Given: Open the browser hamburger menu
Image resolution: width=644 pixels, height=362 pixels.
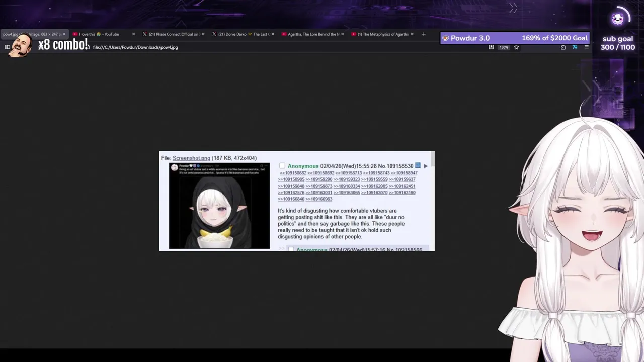Looking at the screenshot, I should (586, 47).
